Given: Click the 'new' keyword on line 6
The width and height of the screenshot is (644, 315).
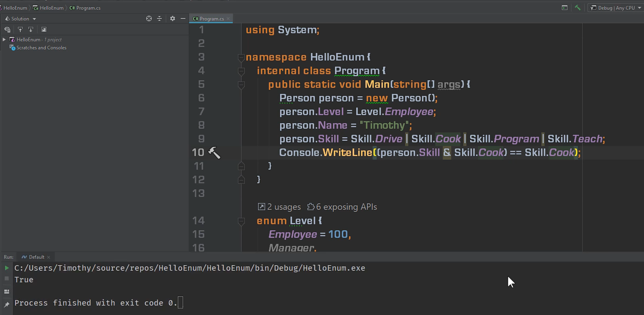Looking at the screenshot, I should 377,98.
